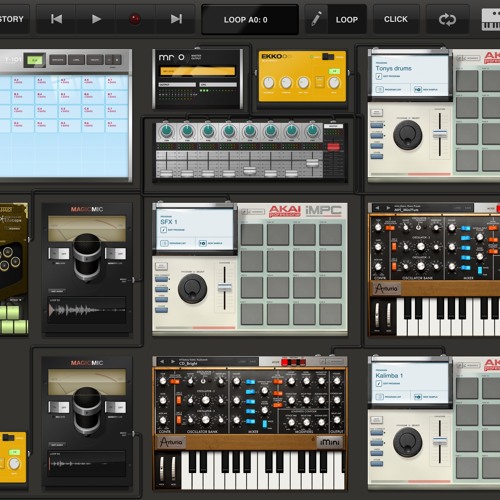
Task: Open the CD_Bright preset name field
Action: (218, 362)
